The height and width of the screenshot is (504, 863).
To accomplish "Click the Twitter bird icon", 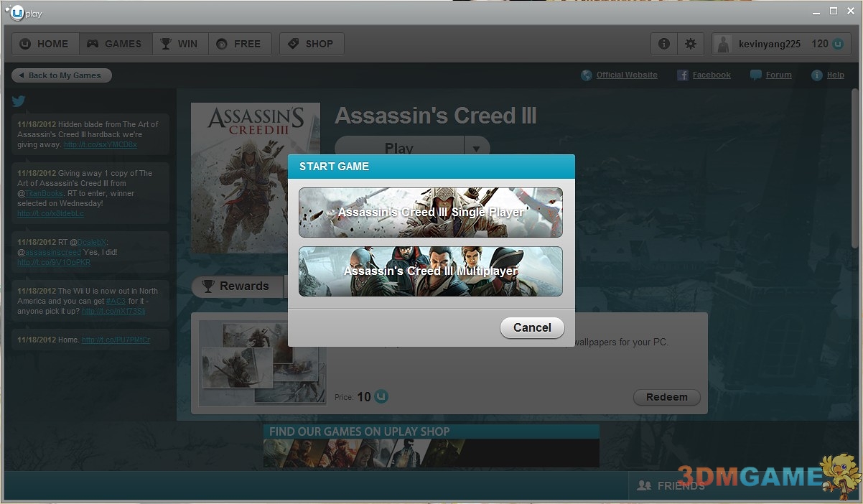I will (x=19, y=101).
